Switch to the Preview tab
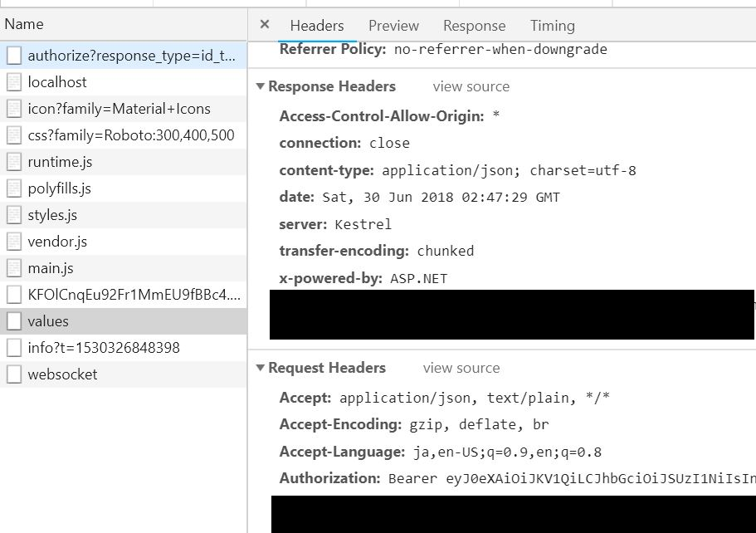 click(x=393, y=26)
